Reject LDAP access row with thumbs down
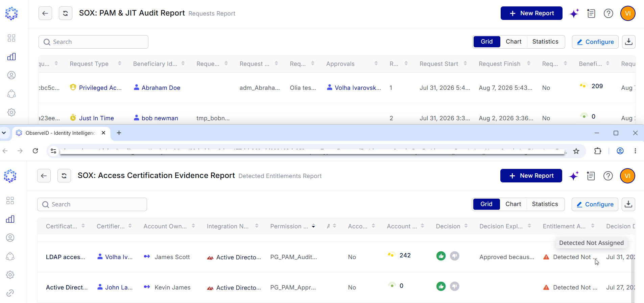Image resolution: width=644 pixels, height=303 pixels. coord(455,256)
